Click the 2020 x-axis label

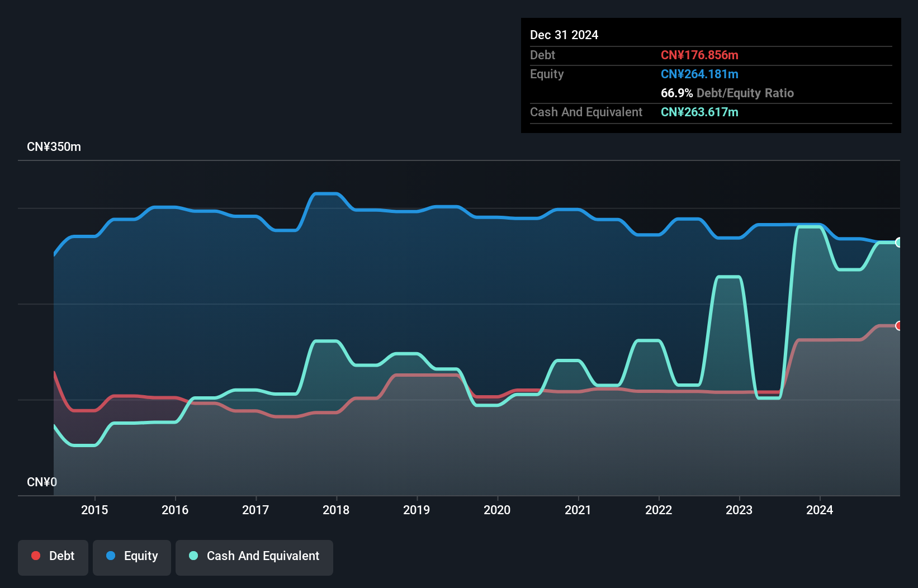497,510
